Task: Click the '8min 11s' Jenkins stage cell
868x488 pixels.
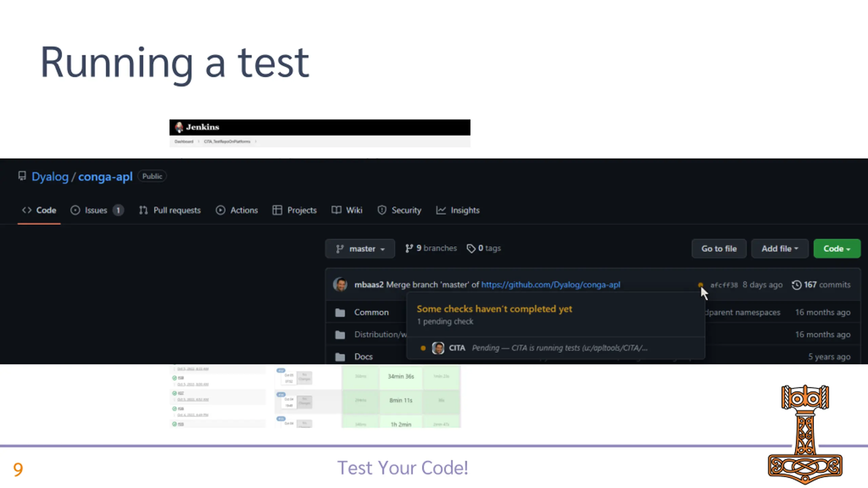Action: [401, 401]
